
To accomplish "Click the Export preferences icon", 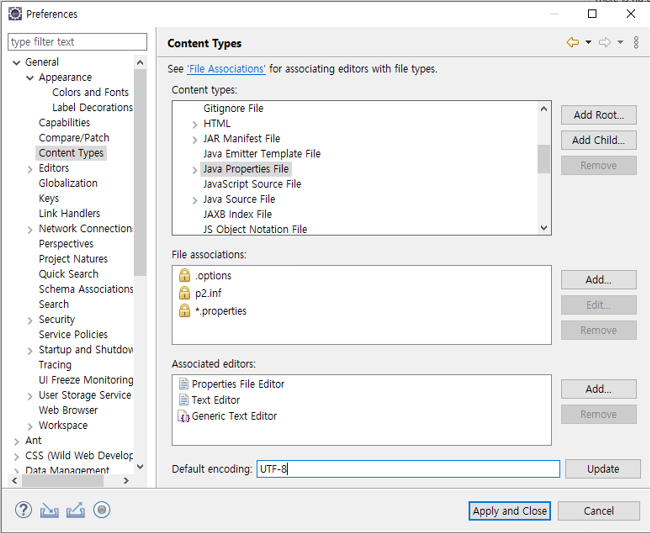I will (x=75, y=510).
